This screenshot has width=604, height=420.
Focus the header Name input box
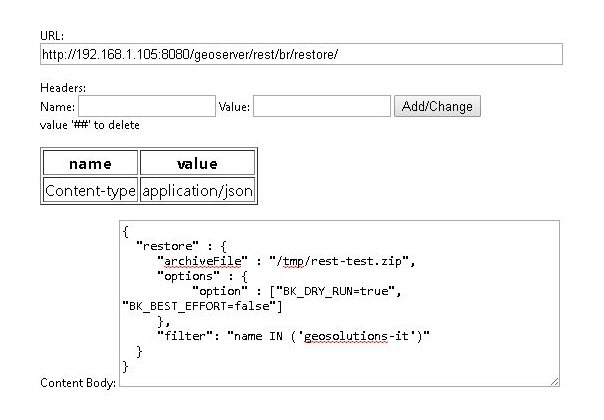pyautogui.click(x=146, y=106)
